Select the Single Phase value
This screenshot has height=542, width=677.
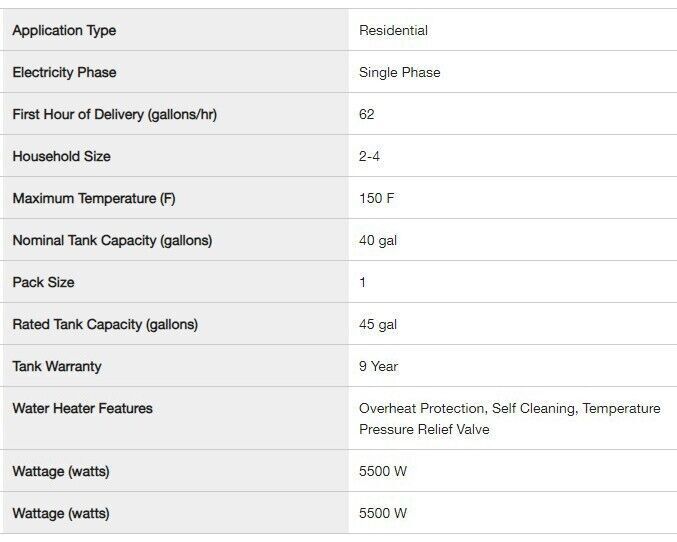[x=399, y=72]
